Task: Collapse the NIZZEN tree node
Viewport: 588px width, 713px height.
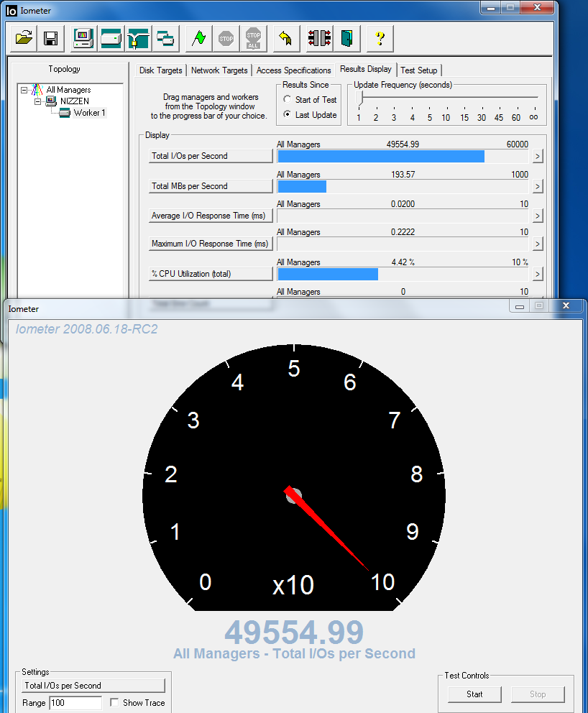Action: click(38, 101)
